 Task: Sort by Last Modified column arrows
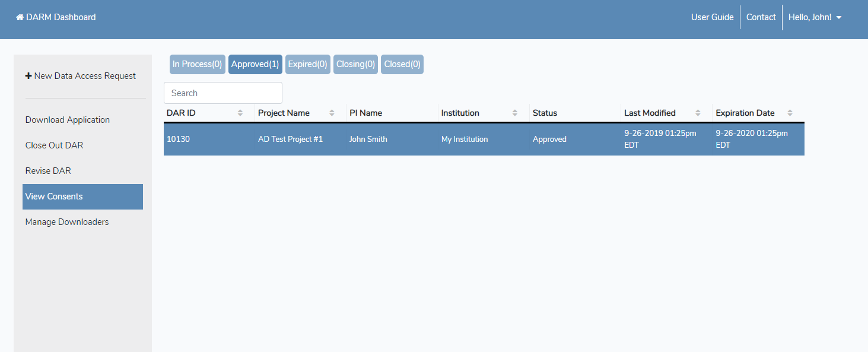point(698,113)
